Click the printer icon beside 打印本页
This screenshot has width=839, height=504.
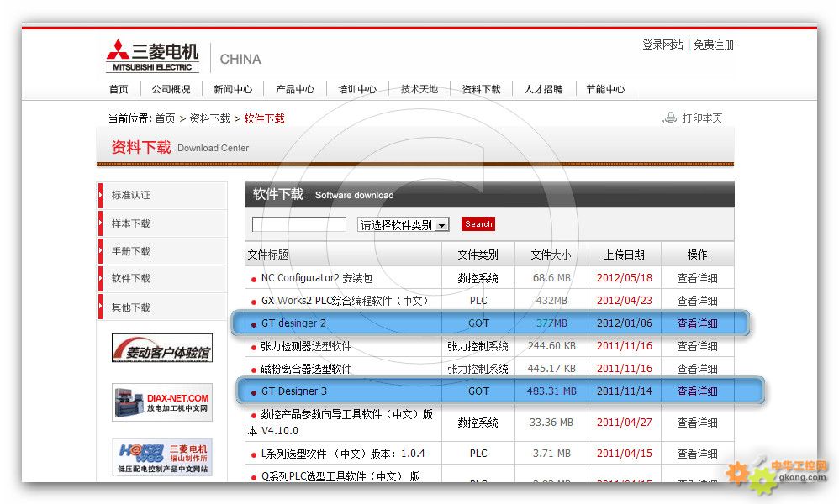click(x=669, y=118)
